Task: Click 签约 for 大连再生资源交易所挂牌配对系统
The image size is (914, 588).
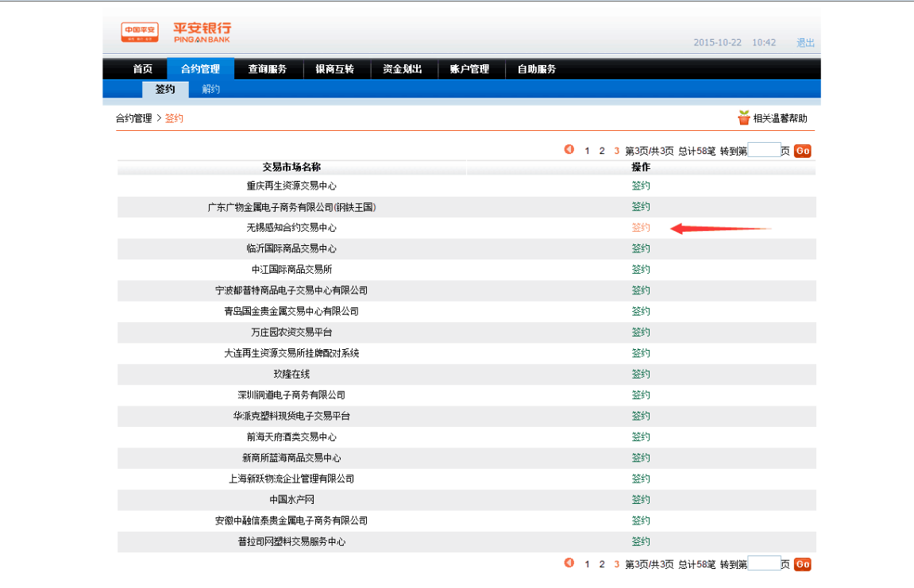Action: click(x=641, y=353)
